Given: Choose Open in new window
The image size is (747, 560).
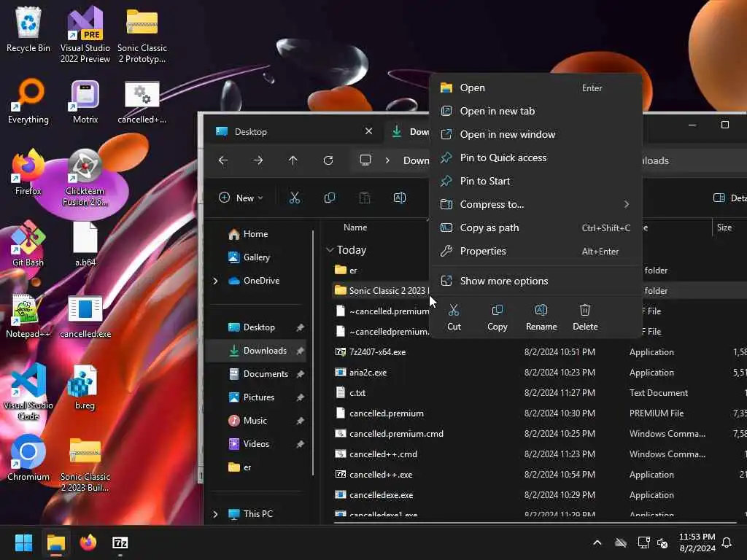Looking at the screenshot, I should (x=535, y=134).
